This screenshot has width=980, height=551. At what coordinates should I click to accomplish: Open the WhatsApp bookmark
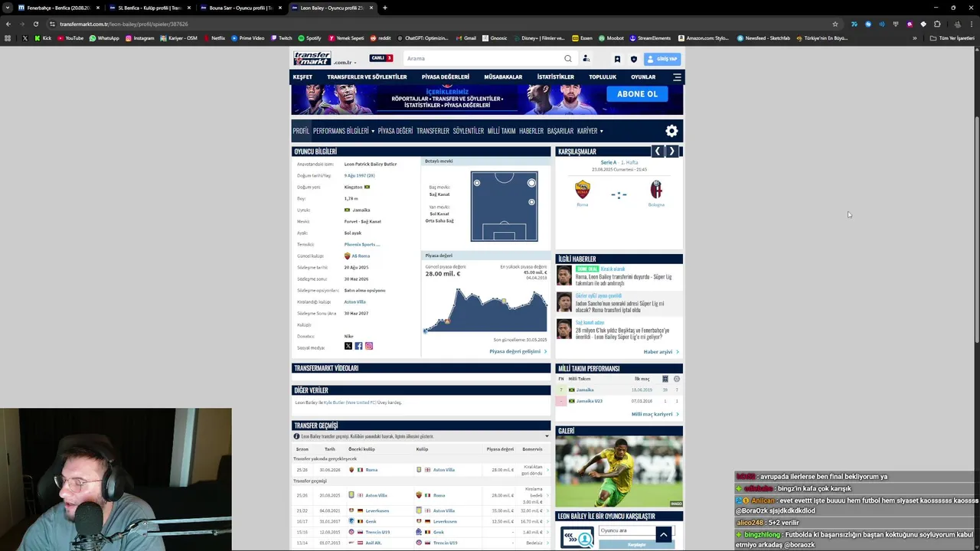[x=104, y=37]
